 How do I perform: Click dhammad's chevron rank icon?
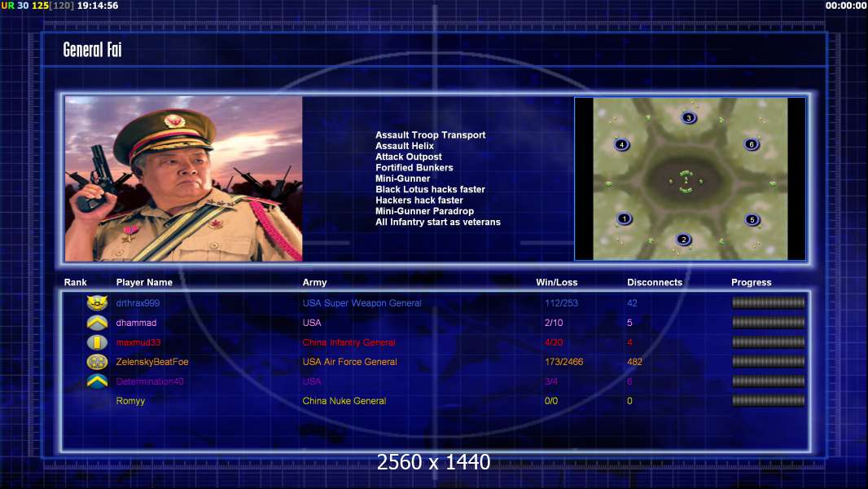pyautogui.click(x=97, y=322)
